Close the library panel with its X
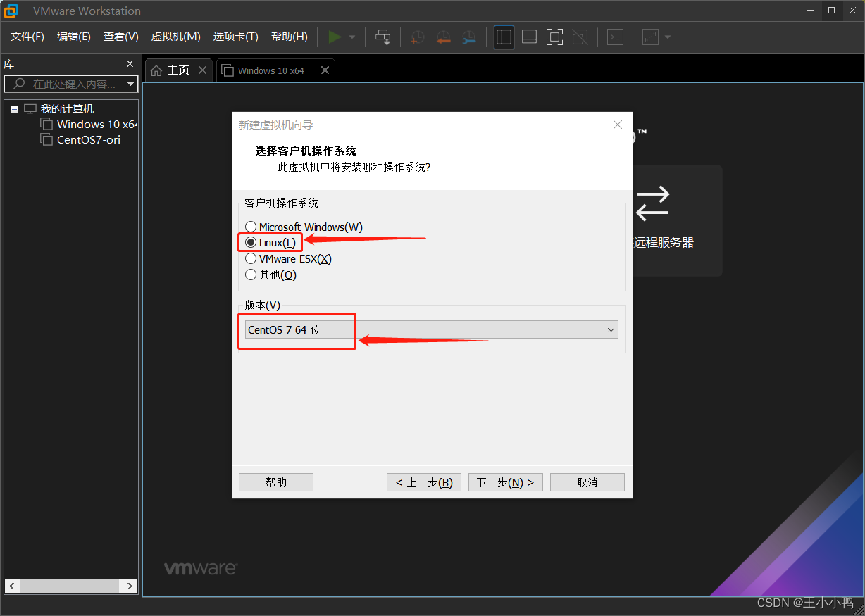Viewport: 865px width, 616px height. [130, 63]
